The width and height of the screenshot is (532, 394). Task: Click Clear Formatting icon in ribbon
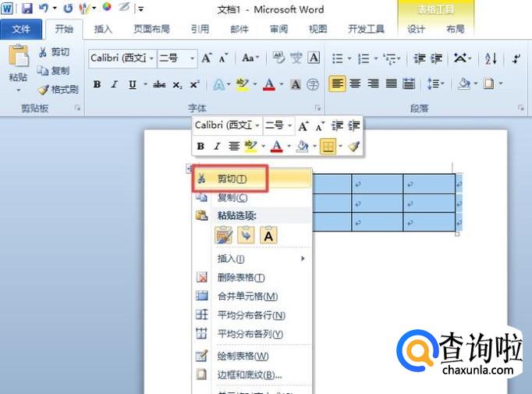pyautogui.click(x=278, y=58)
